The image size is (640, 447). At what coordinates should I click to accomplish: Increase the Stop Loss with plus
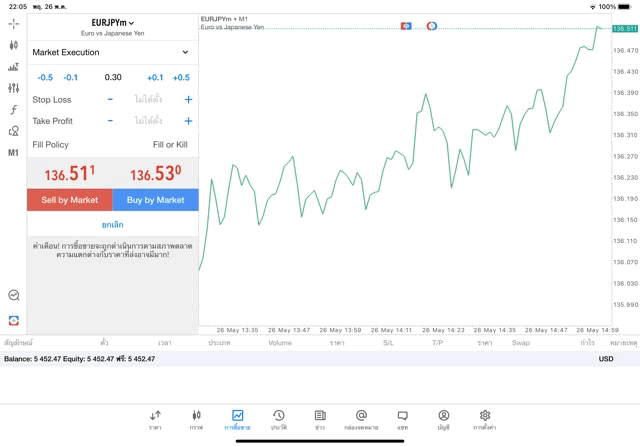point(188,100)
